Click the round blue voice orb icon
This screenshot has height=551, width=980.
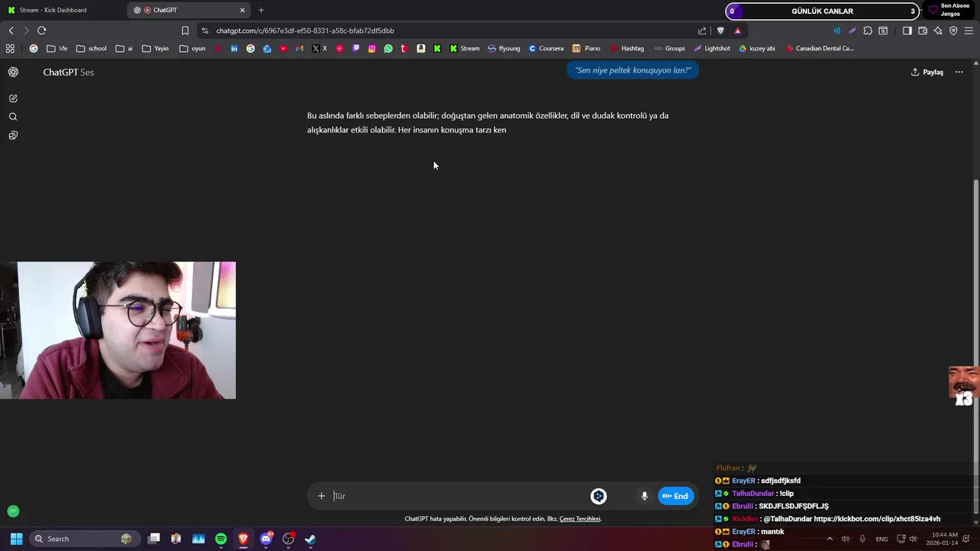pyautogui.click(x=599, y=496)
